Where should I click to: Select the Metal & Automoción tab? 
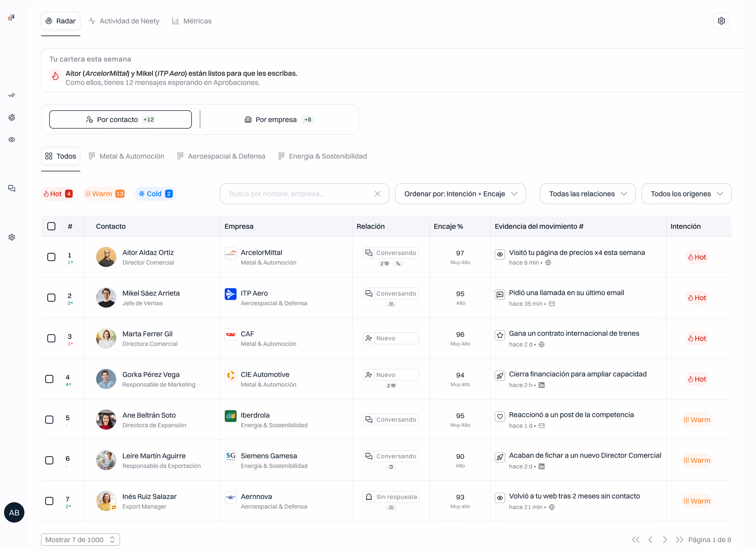click(126, 156)
